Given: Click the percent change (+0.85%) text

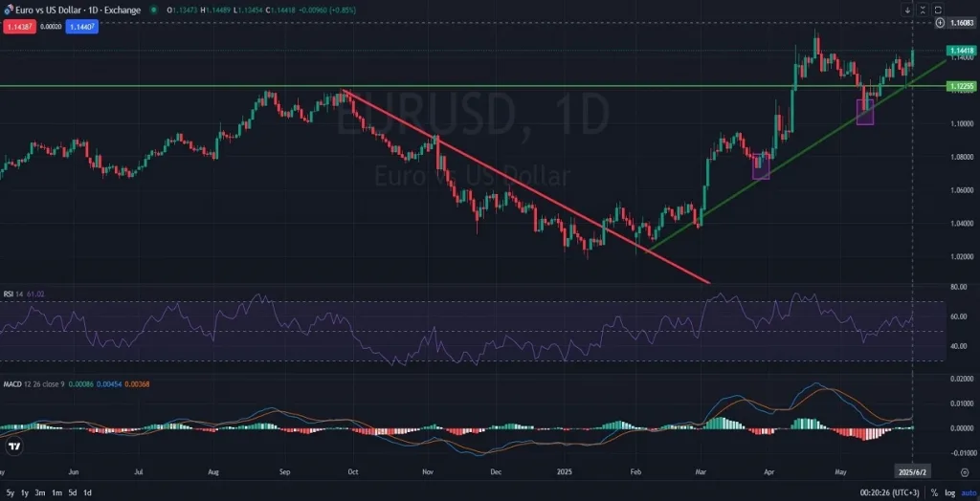Looking at the screenshot, I should coord(344,10).
